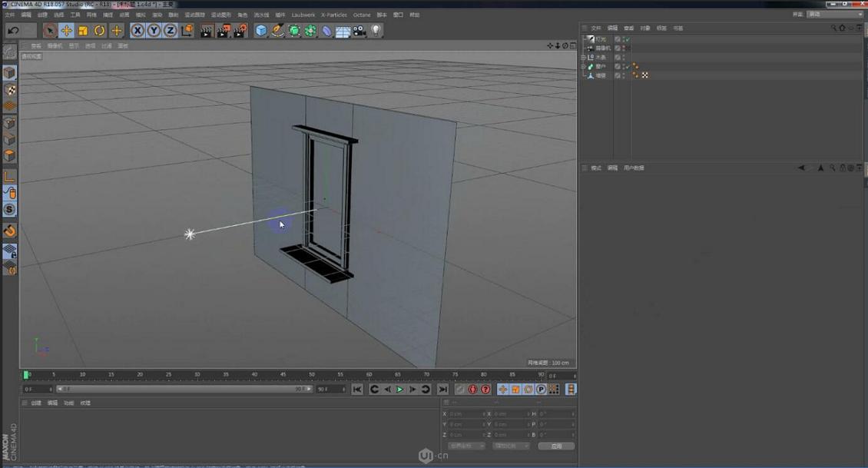Select the Scale tool in the toolbar
This screenshot has width=868, height=468.
click(82, 31)
